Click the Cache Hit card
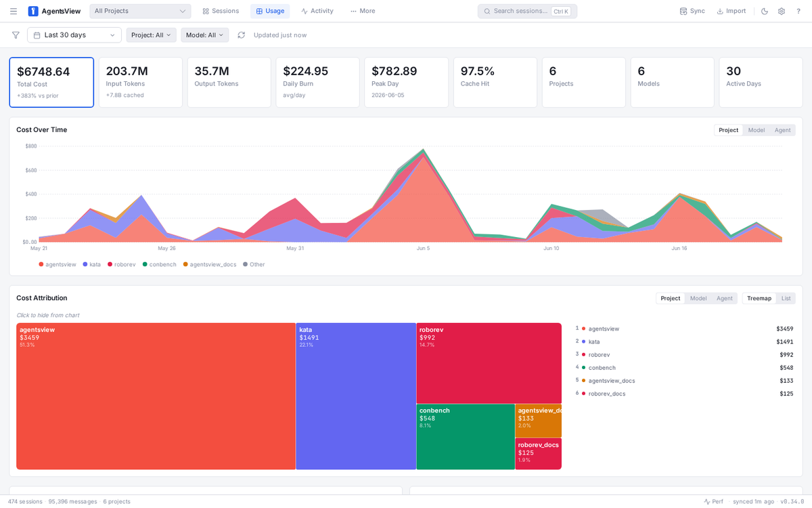The height and width of the screenshot is (508, 812). click(495, 83)
